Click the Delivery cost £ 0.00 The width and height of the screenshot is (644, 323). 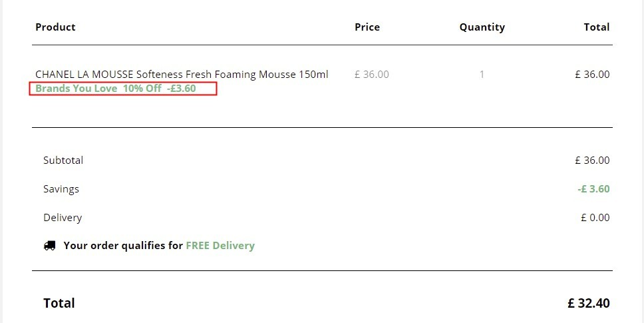595,217
